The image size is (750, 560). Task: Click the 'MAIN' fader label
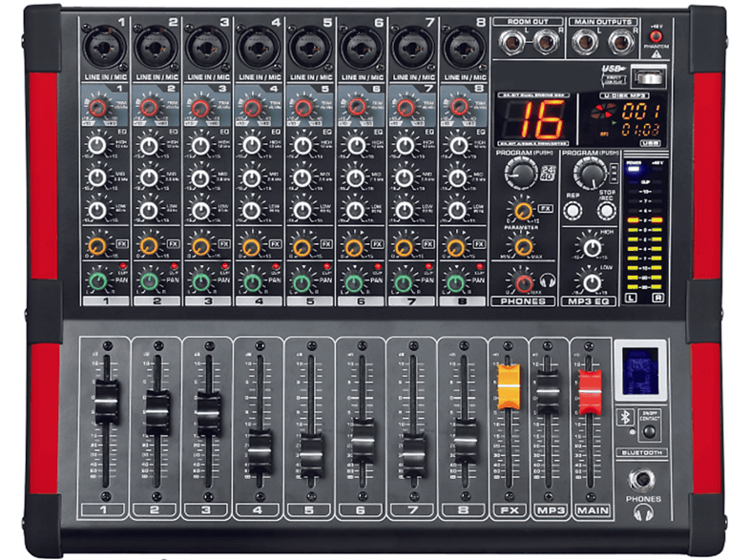pos(593,510)
